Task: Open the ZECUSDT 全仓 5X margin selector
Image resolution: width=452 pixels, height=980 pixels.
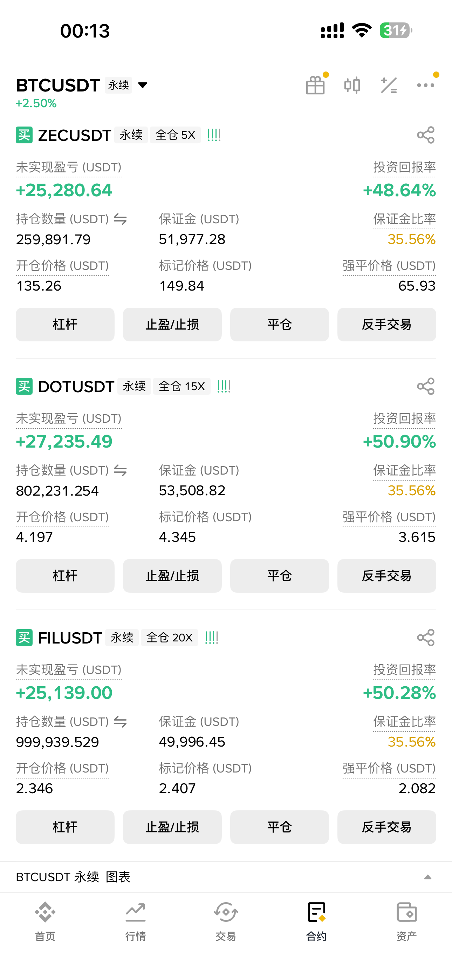Action: click(x=175, y=135)
